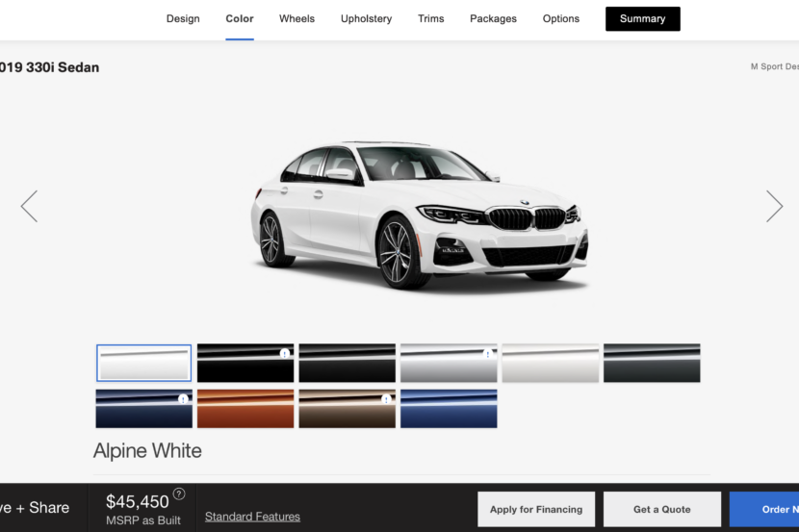
Task: Select the Color tab
Action: click(x=240, y=19)
